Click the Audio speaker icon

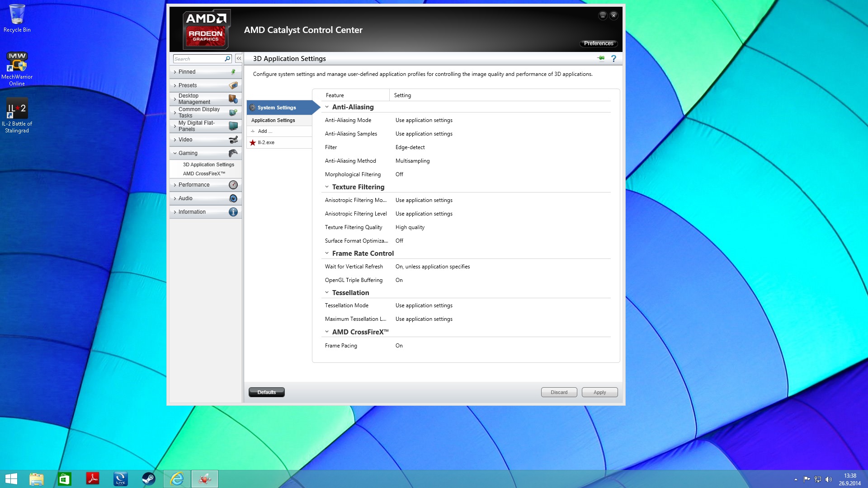pos(233,198)
